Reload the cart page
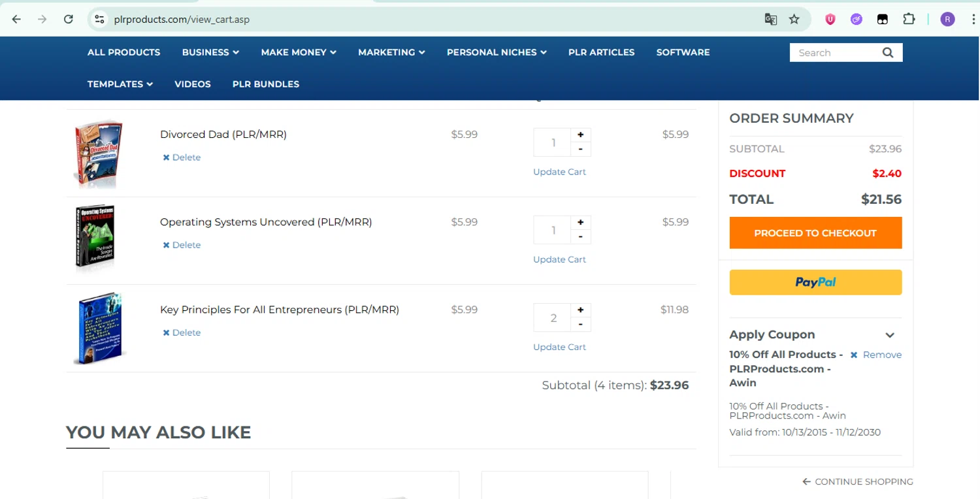The height and width of the screenshot is (499, 980). tap(69, 19)
